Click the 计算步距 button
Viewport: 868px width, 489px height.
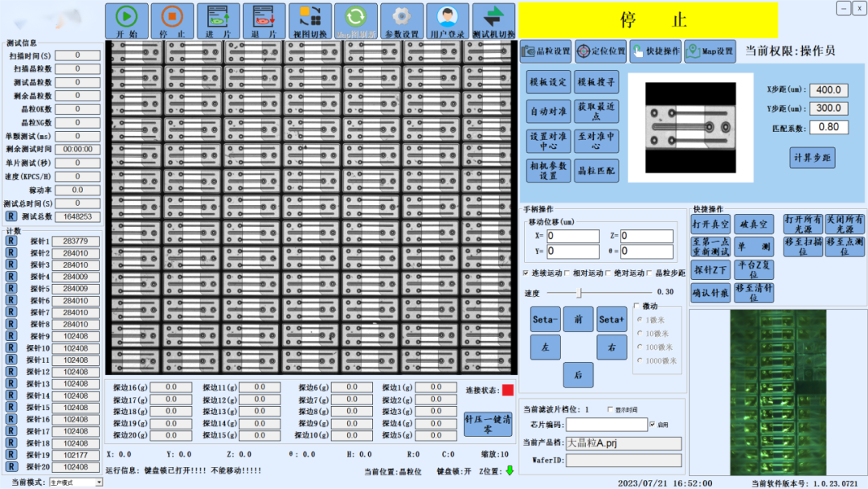(812, 158)
